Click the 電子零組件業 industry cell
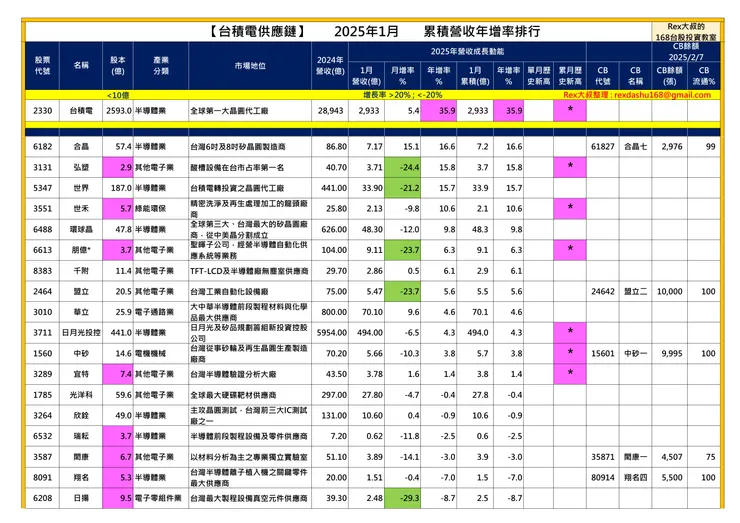This screenshot has width=740, height=523. [161, 498]
